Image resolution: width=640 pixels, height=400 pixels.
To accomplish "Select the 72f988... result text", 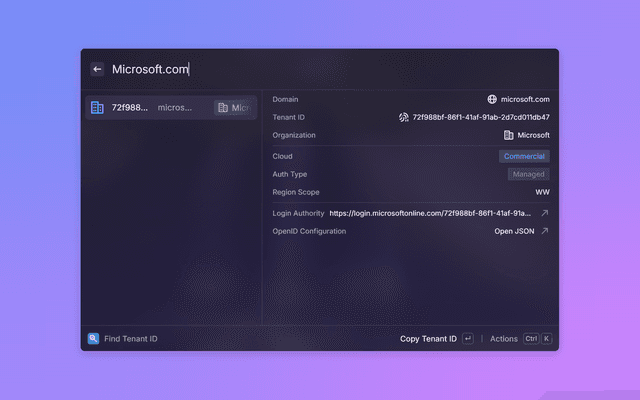I will point(130,107).
